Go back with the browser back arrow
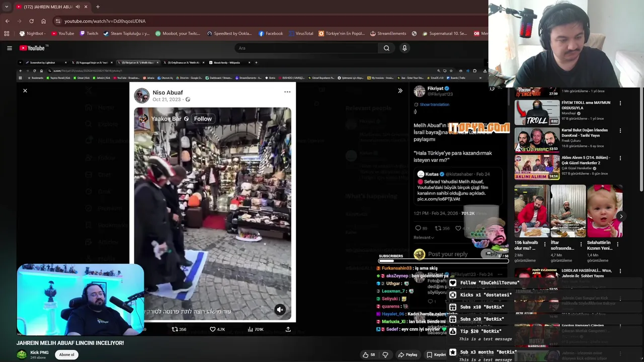The height and width of the screenshot is (362, 644). 7,21
